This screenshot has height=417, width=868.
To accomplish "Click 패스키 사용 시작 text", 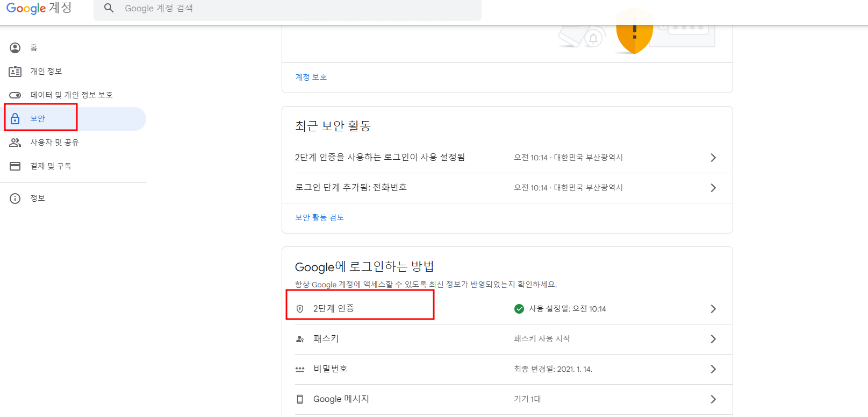I will 542,339.
